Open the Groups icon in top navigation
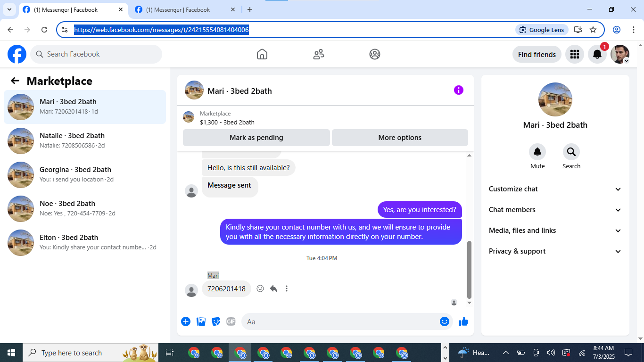The height and width of the screenshot is (362, 644). pyautogui.click(x=375, y=54)
